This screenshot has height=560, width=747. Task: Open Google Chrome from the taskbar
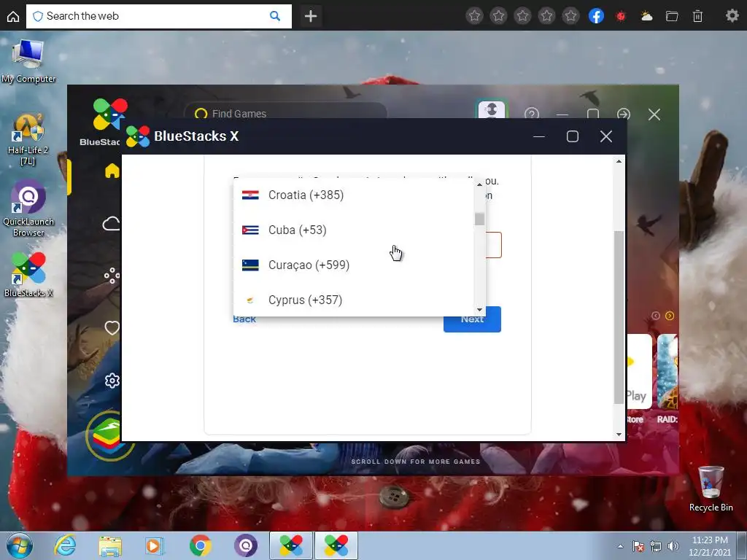[200, 545]
